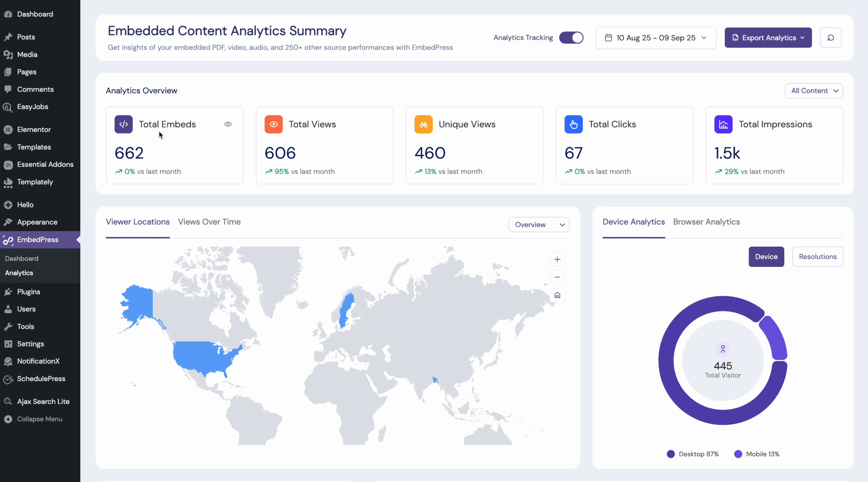Zoom out on the map with minus
868x482 pixels.
557,277
